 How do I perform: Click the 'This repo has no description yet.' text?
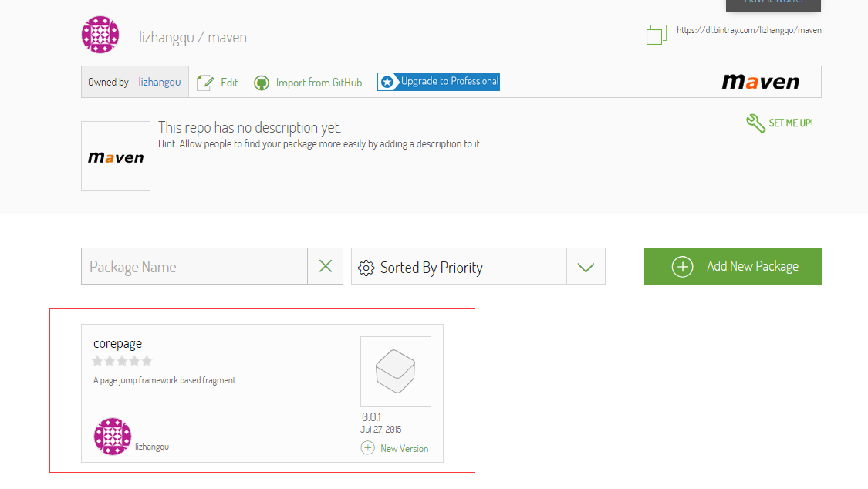tap(250, 128)
